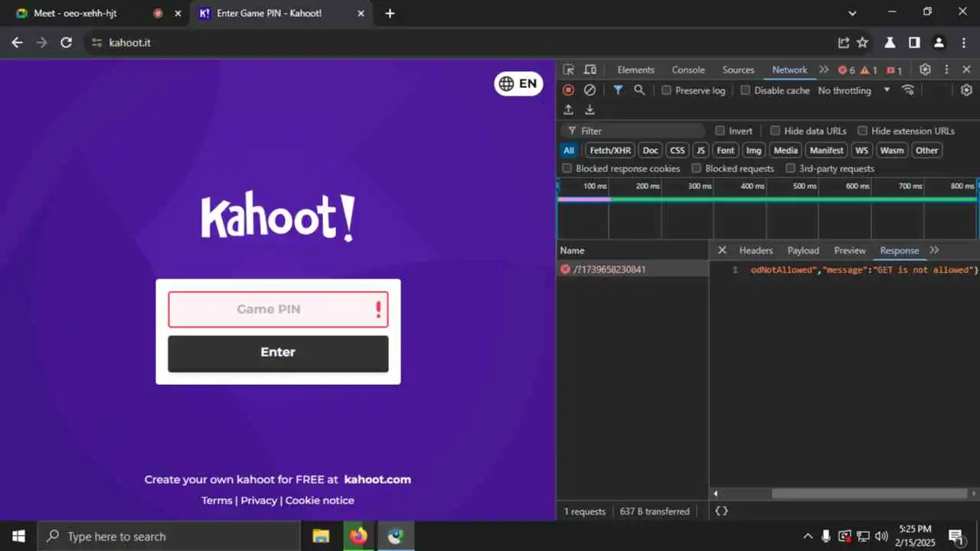Open the No throttling dropdown
980x551 pixels.
(854, 90)
